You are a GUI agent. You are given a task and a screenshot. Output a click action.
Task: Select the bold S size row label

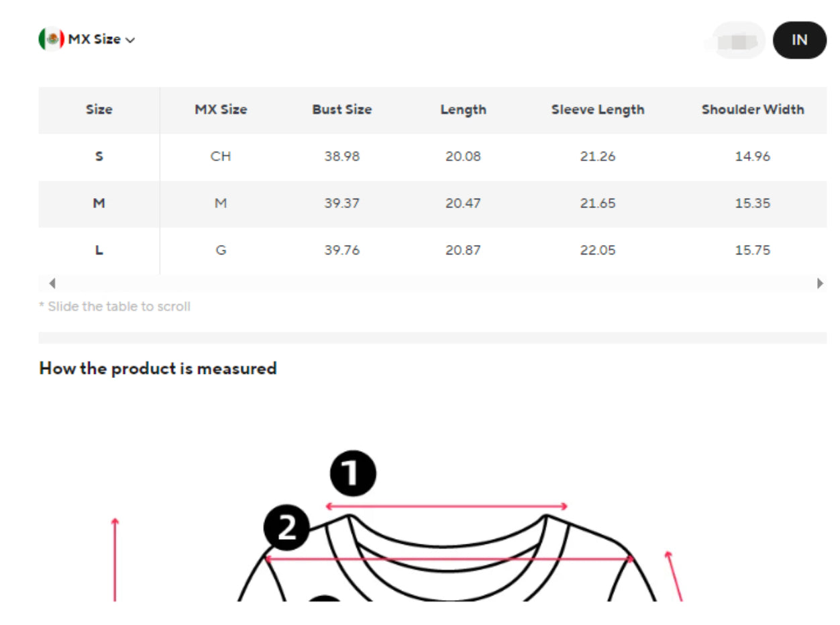99,157
